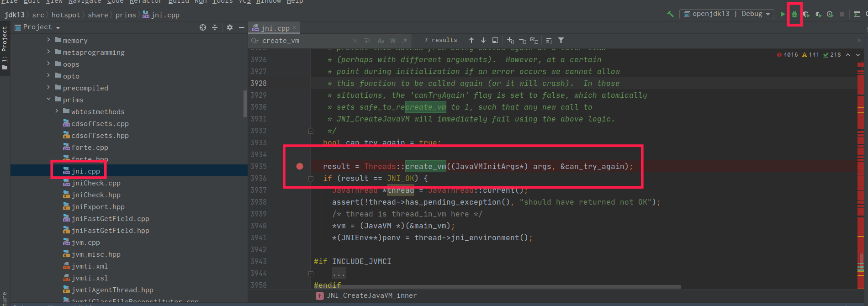
Task: Expand the opto folder
Action: click(x=48, y=76)
